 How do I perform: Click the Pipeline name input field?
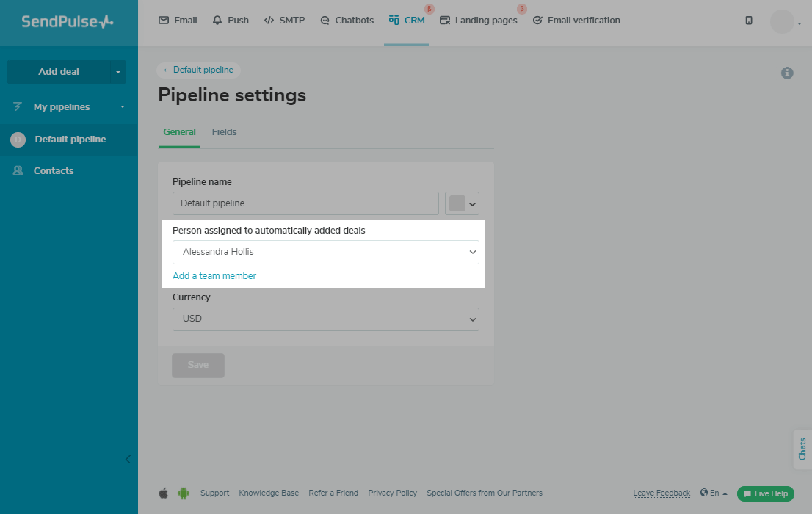305,203
